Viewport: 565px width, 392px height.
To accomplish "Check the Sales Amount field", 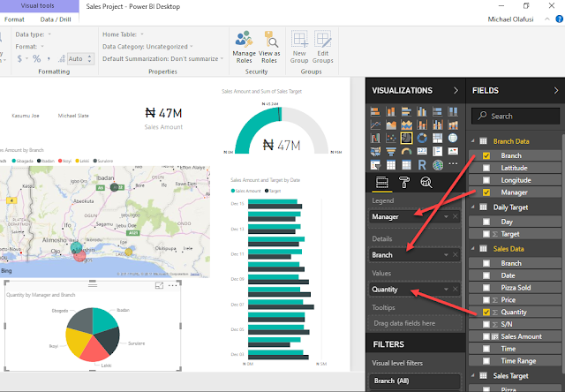I will coord(486,336).
